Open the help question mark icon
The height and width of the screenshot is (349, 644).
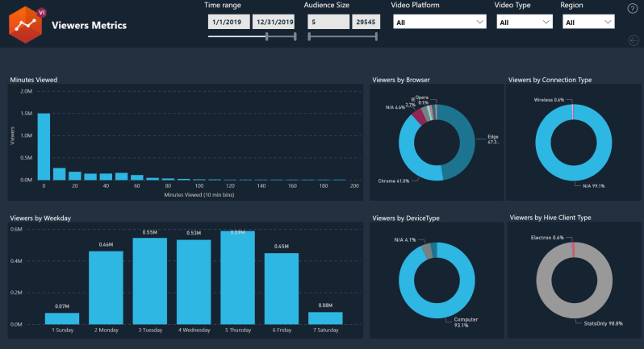coord(632,9)
